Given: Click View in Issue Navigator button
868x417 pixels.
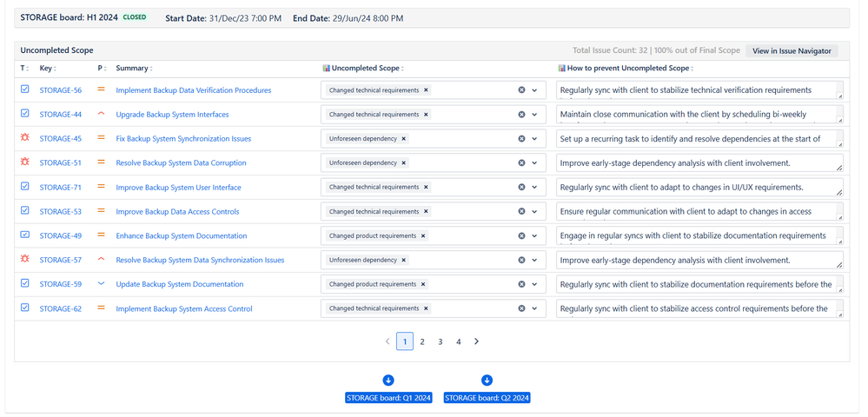Looking at the screenshot, I should 792,51.
